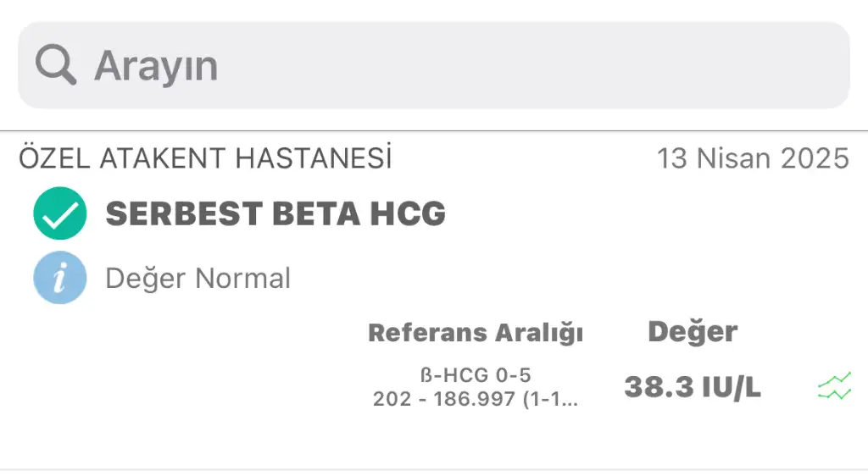Click the Referans Aralığı column header
Image resolution: width=868 pixels, height=476 pixels.
click(x=476, y=333)
